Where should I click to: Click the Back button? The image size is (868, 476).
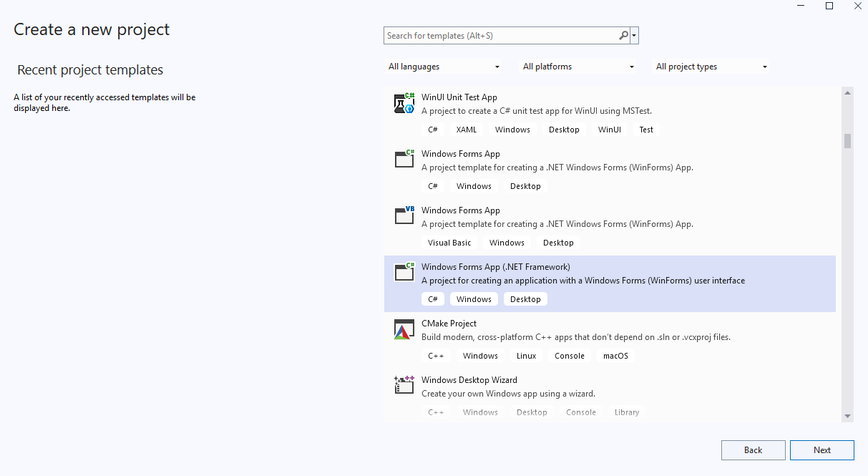(754, 450)
